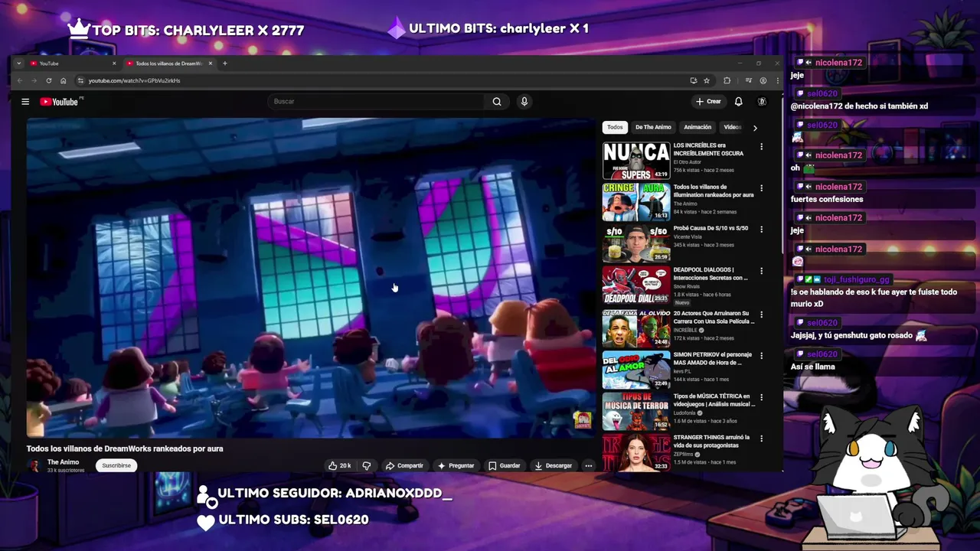Click the Crear button
980x551 pixels.
pyautogui.click(x=708, y=101)
